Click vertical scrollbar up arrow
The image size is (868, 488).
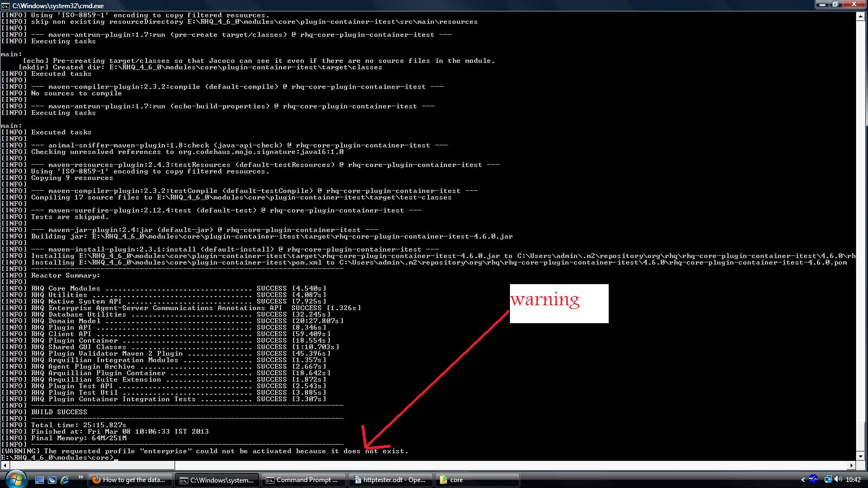860,17
